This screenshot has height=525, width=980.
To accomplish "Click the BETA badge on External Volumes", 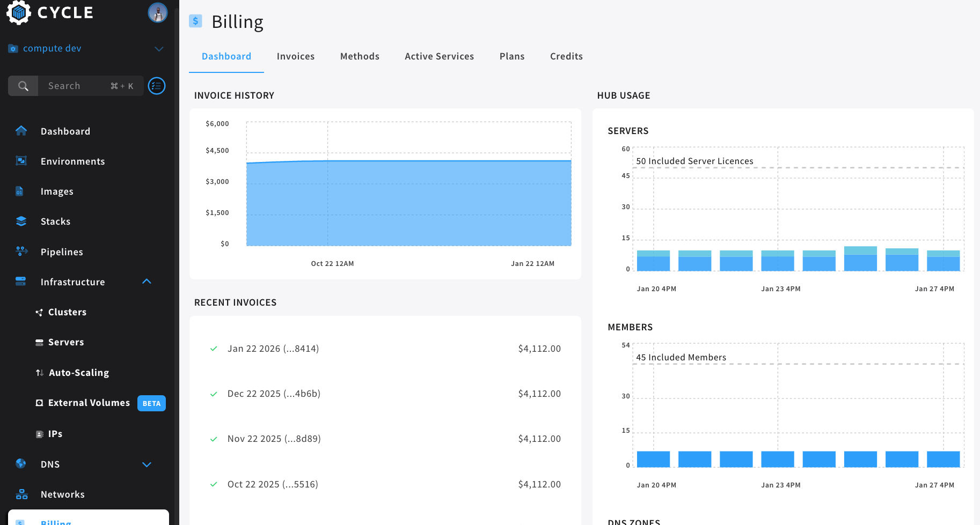I will tap(151, 403).
